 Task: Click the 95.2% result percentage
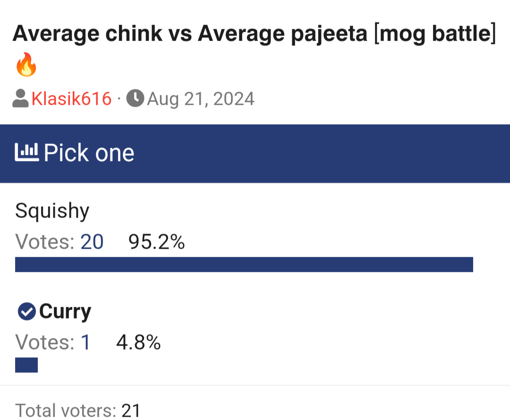[x=156, y=242]
